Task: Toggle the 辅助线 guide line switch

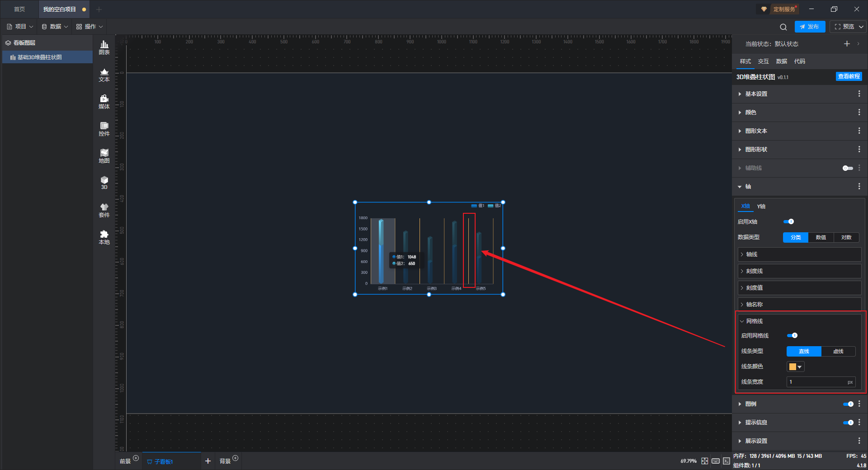Action: 848,168
